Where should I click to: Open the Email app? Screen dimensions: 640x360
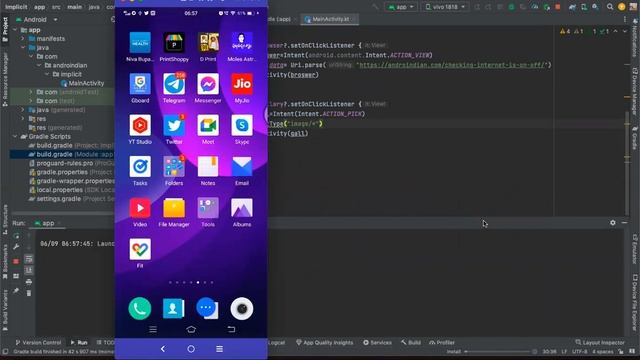(x=242, y=167)
